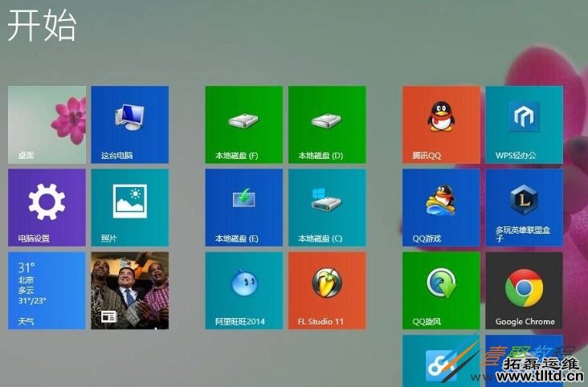588x387 pixels.
Task: Click the 开始 heading text
Action: 42,26
